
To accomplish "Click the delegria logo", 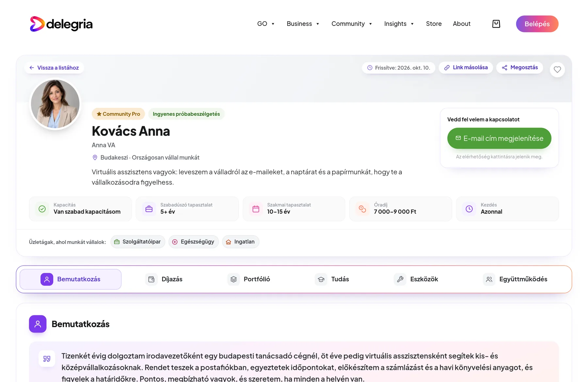I will coord(61,24).
